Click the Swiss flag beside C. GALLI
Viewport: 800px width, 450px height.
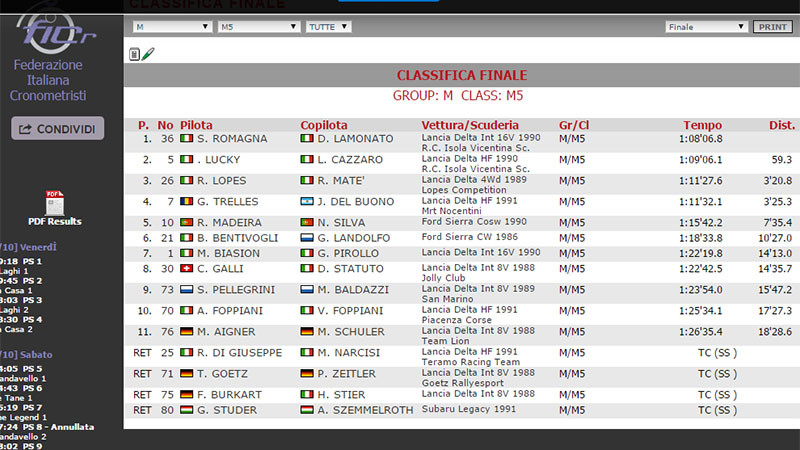pyautogui.click(x=186, y=268)
